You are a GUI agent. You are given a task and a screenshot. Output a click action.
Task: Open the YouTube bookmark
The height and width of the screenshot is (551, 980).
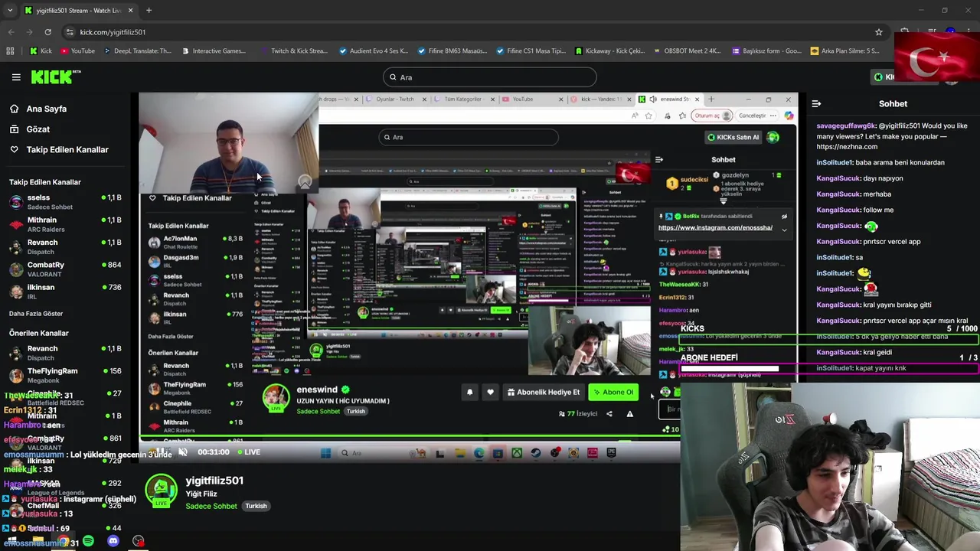point(77,51)
